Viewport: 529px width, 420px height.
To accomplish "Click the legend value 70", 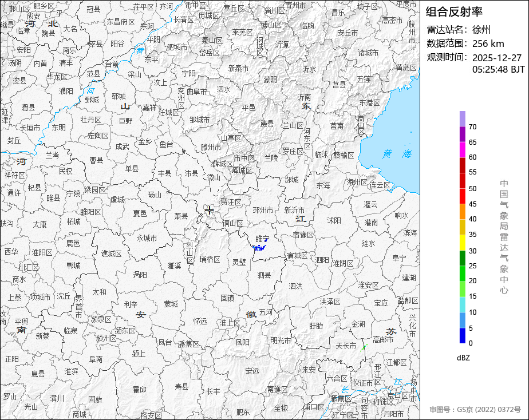I will 473,126.
